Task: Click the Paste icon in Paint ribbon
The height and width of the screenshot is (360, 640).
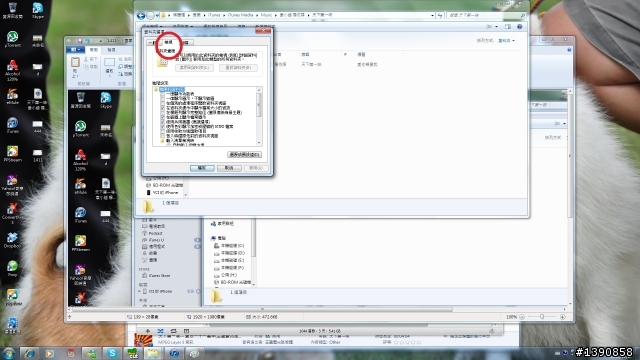Action: click(x=75, y=62)
